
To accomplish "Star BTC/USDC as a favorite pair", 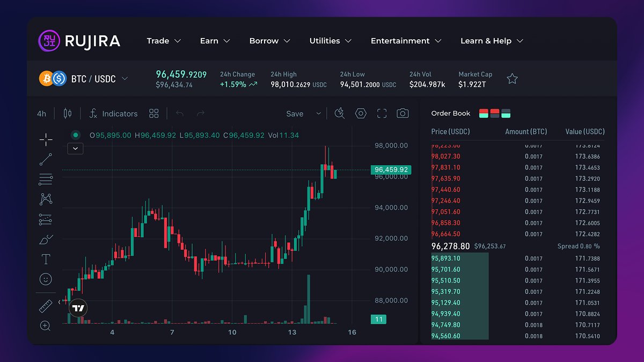I will click(x=512, y=78).
